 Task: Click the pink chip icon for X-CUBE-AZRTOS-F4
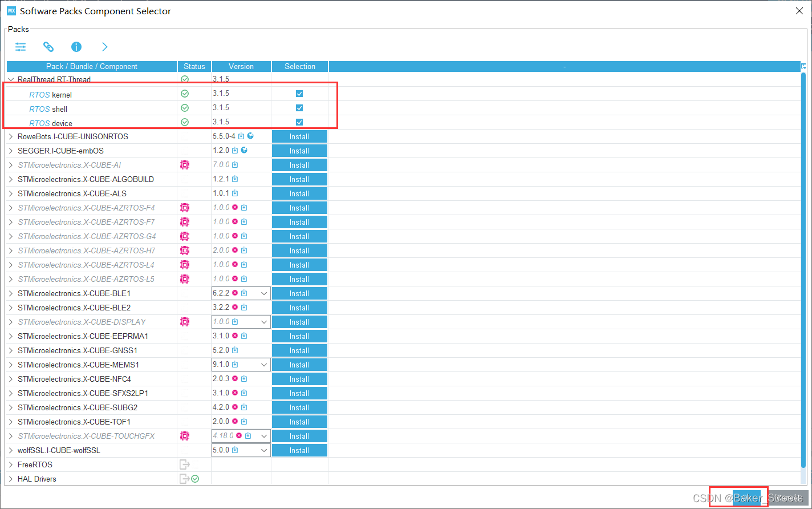(x=185, y=208)
